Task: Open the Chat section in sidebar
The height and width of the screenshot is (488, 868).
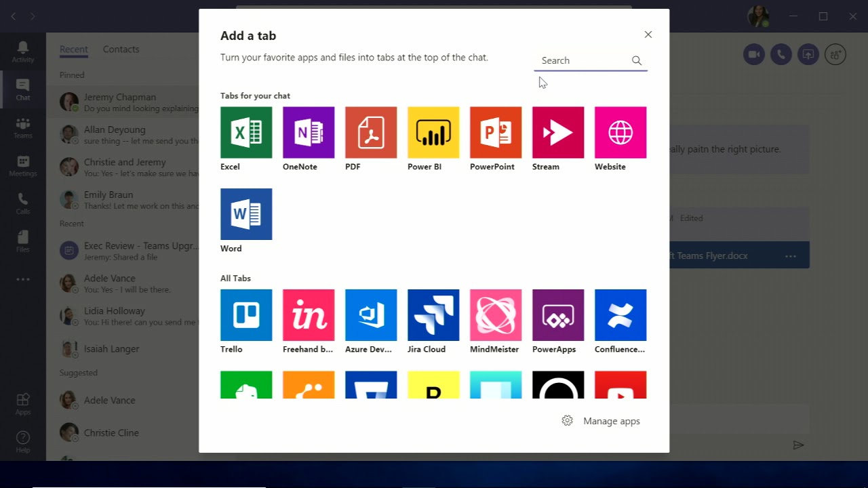Action: (23, 89)
